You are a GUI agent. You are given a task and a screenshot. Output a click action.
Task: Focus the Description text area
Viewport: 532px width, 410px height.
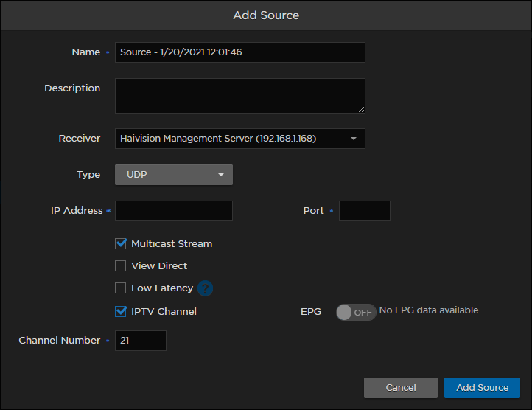[239, 96]
